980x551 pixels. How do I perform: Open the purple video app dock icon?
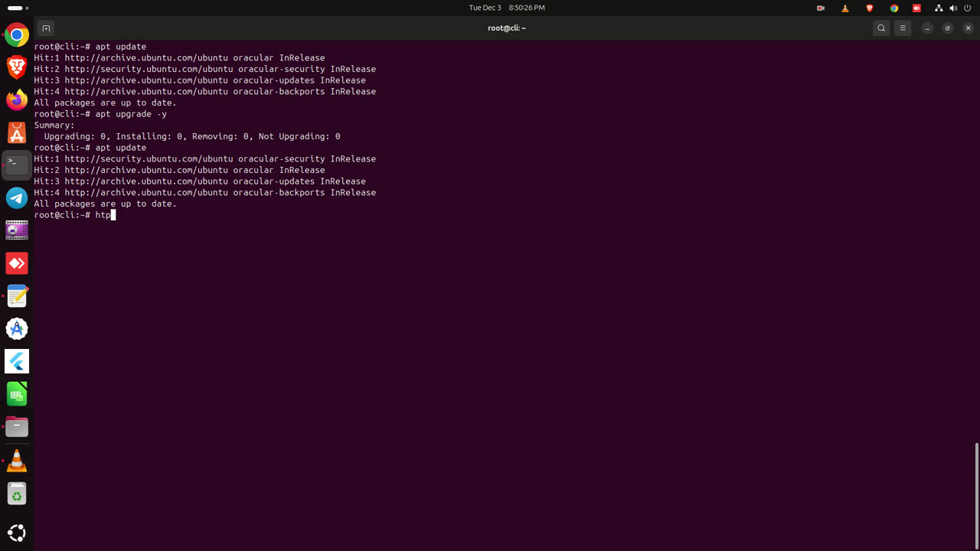pos(17,230)
